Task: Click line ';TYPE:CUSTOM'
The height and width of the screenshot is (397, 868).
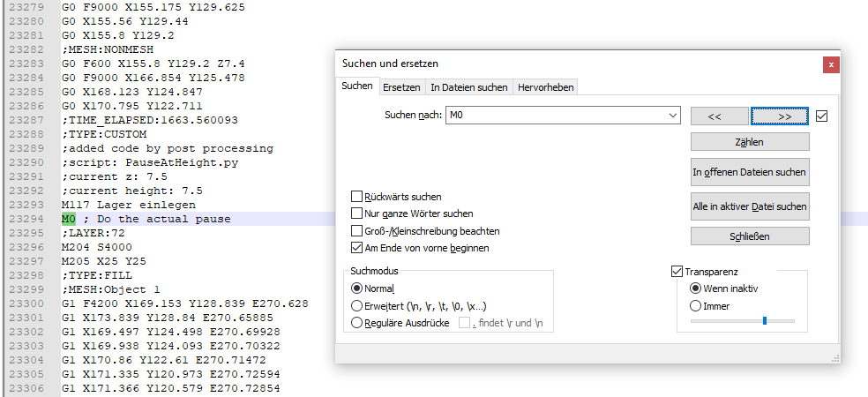Action: tap(104, 135)
